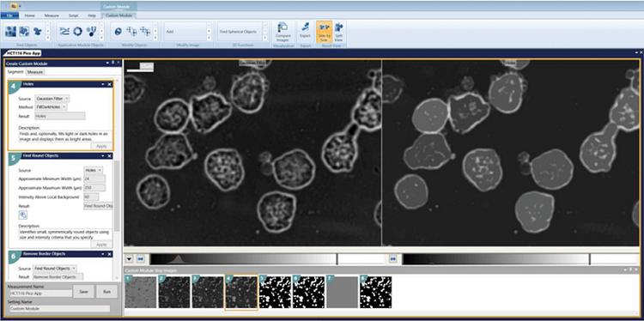This screenshot has height=321, width=644.
Task: Toggle left histogram link arrows button
Action: click(141, 259)
